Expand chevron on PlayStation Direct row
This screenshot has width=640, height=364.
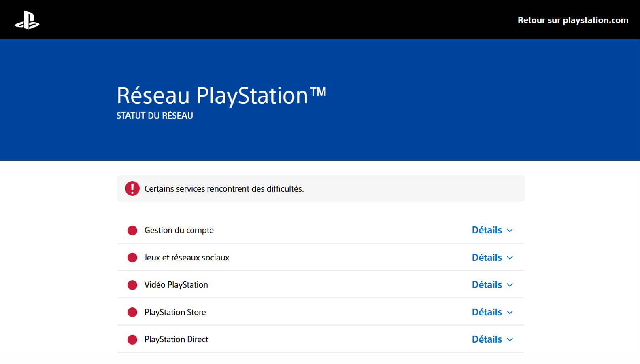tap(510, 340)
